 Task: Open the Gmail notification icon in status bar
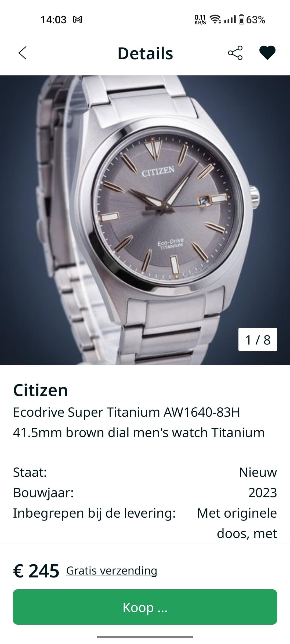(x=78, y=20)
